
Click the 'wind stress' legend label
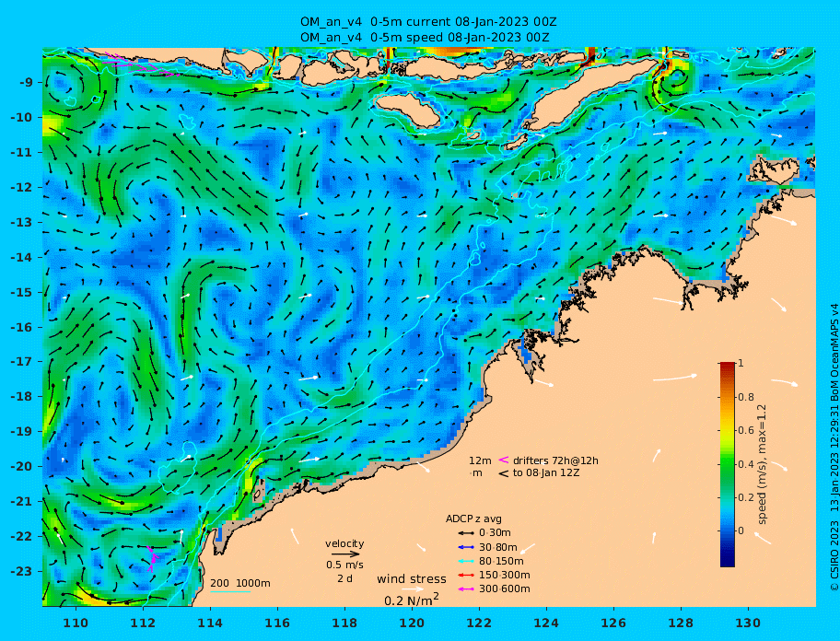[412, 579]
